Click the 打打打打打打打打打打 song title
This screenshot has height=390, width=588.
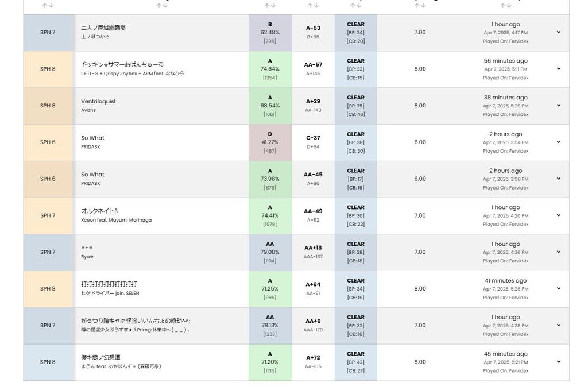pyautogui.click(x=109, y=284)
